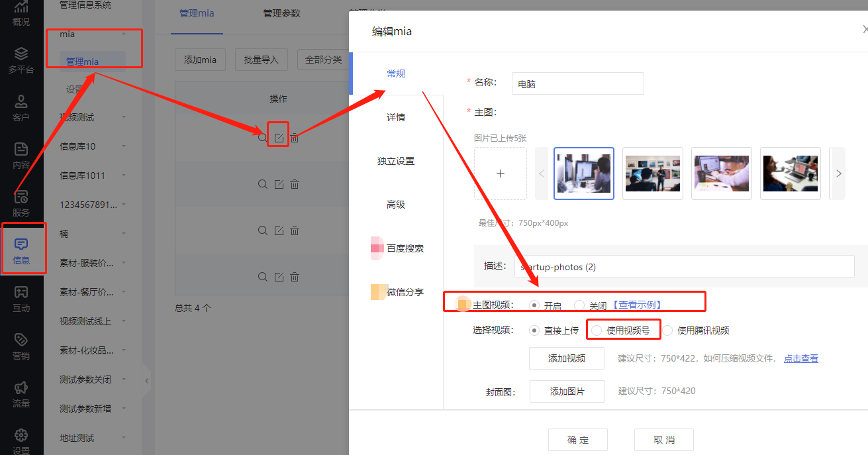Switch to the 管理mia tab
The width and height of the screenshot is (868, 455).
coord(197,13)
